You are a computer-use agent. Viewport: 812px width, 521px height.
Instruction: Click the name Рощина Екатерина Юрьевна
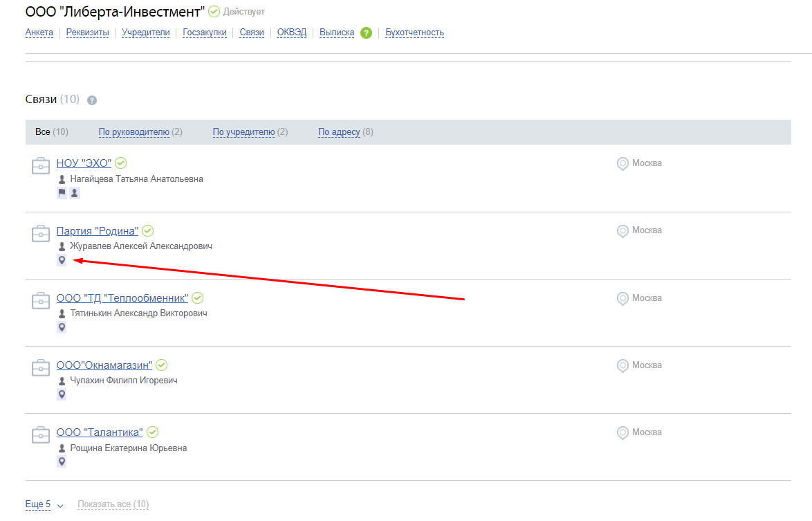point(129,448)
